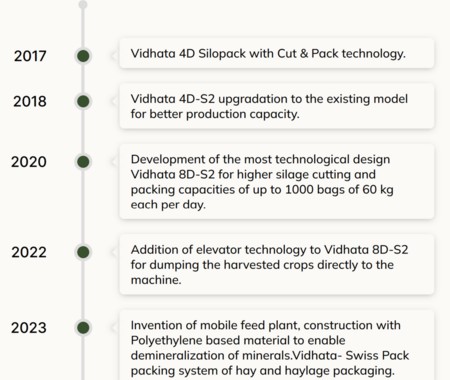Open the mobile feed plant invention card
The image size is (450, 380).
[x=277, y=345]
